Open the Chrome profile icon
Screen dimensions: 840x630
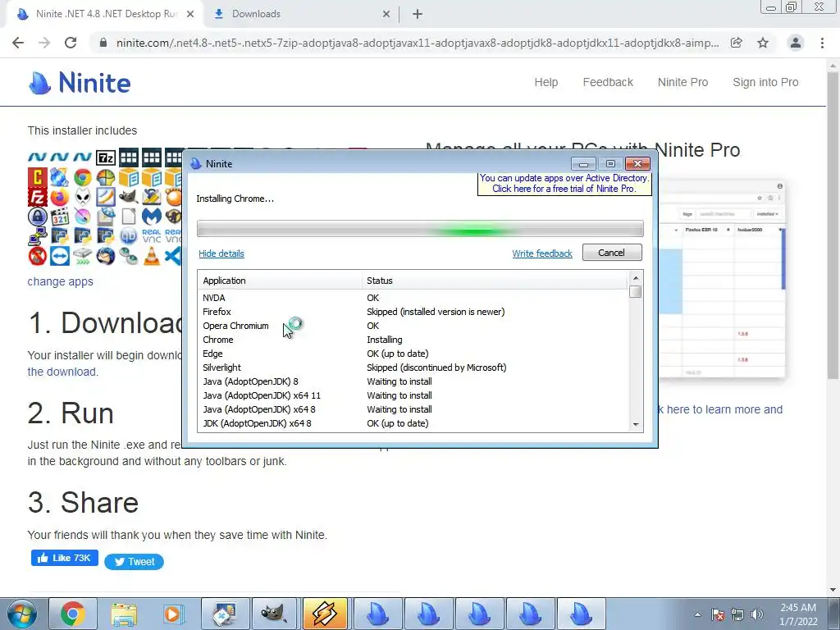pos(796,43)
